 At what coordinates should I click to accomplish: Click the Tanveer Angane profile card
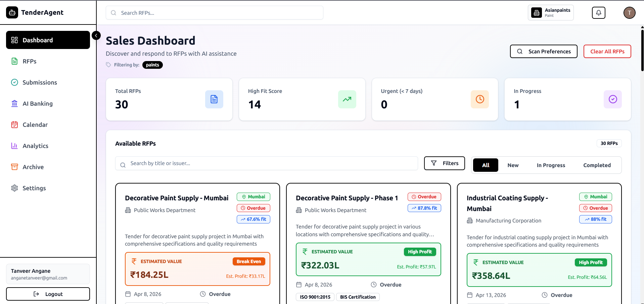coord(48,274)
